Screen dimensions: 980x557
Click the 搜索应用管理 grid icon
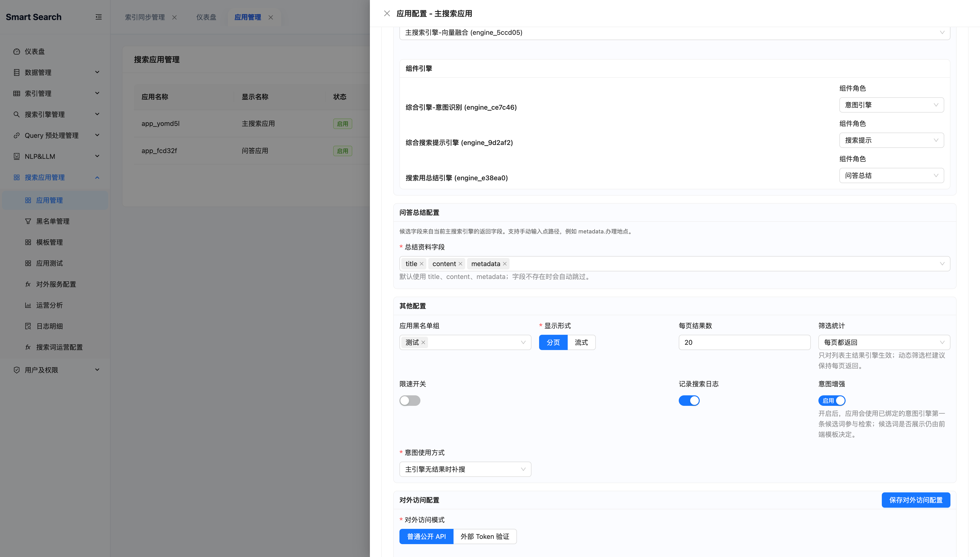16,177
